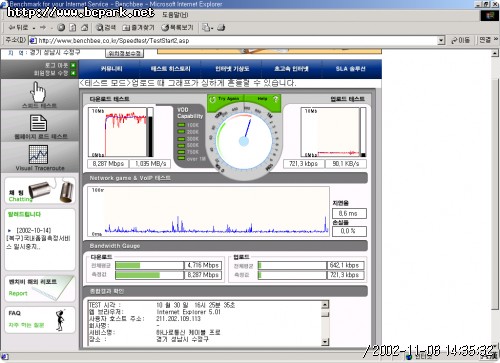Image resolution: width=500 pixels, height=363 pixels.
Task: Click the Try Again button
Action: pyautogui.click(x=225, y=99)
